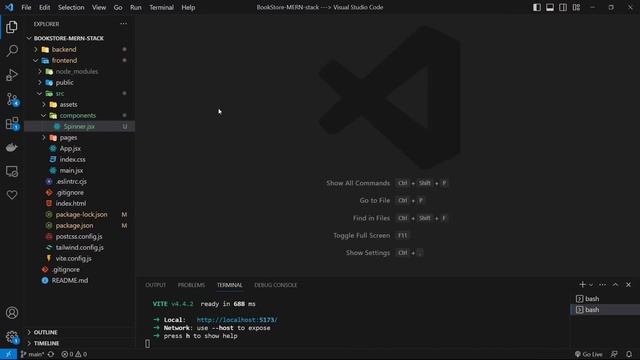
Task: Open Source Control view icon
Action: coord(12,99)
